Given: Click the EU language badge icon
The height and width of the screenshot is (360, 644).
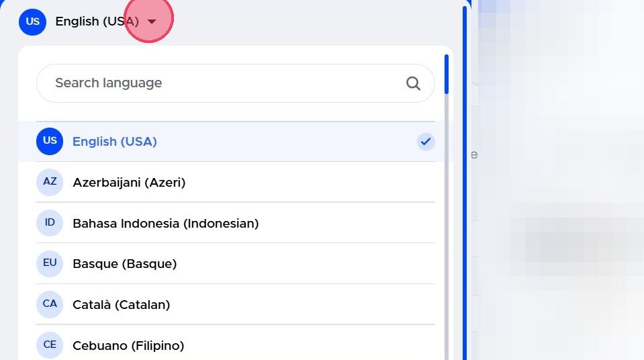Looking at the screenshot, I should coord(50,263).
